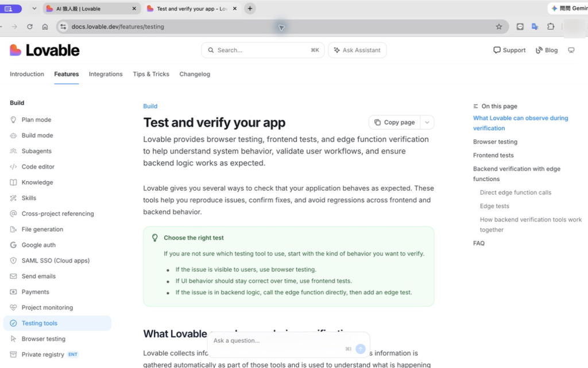Open the Blog link

click(x=547, y=50)
